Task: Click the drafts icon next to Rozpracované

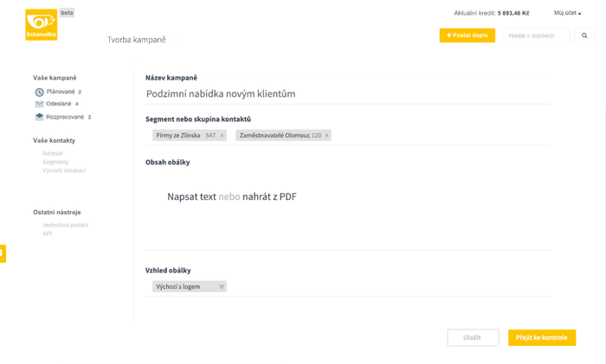Action: point(40,117)
